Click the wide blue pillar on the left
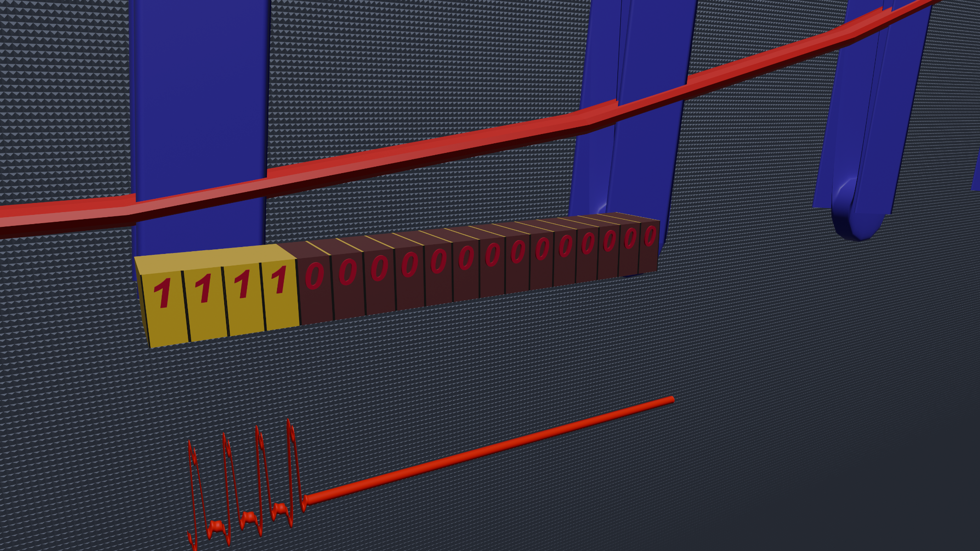Screen dimensions: 980x551 point(200,92)
